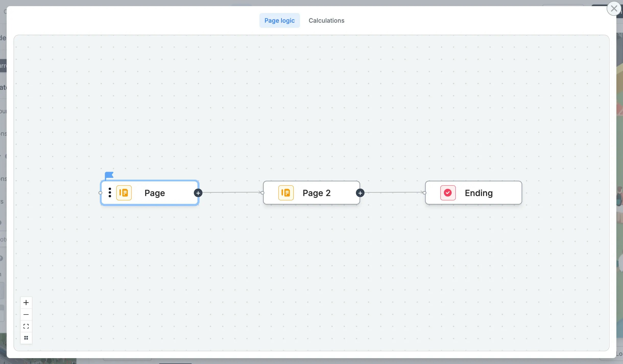Viewport: 623px width, 364px height.
Task: Click the input connection handle on the Page node
Action: tap(100, 193)
